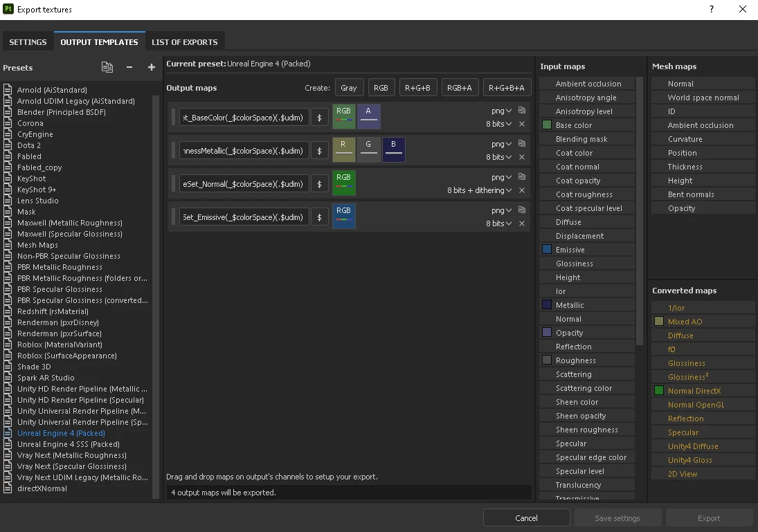Viewport: 758px width, 532px height.
Task: Select the Emissive input map
Action: pyautogui.click(x=587, y=250)
